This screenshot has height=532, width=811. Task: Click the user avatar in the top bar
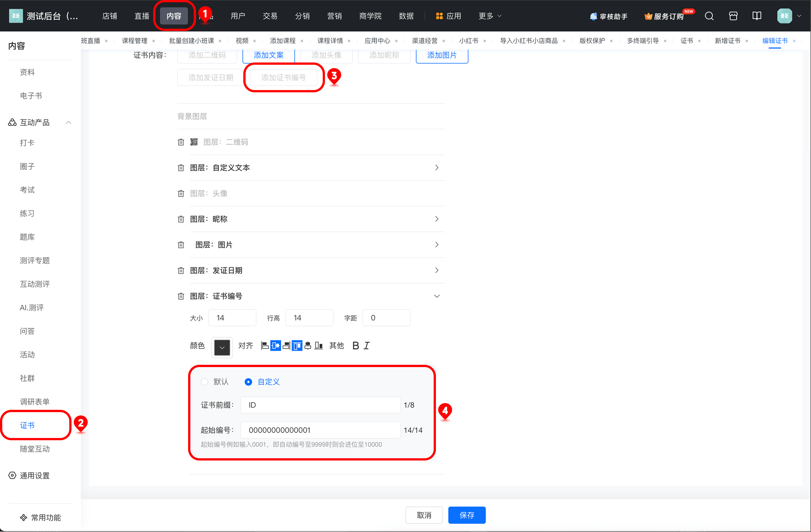pos(784,16)
